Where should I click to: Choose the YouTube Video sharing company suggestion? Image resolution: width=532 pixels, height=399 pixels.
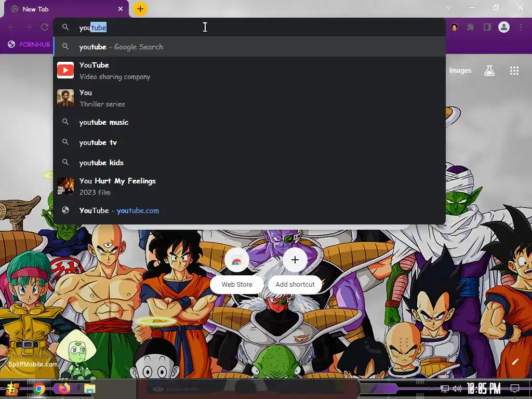tap(249, 71)
